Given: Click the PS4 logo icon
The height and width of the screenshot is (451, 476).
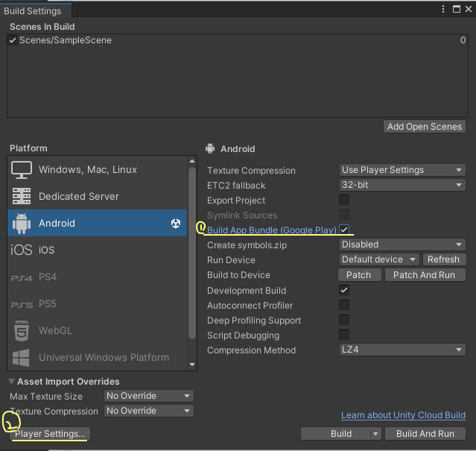Looking at the screenshot, I should (22, 277).
